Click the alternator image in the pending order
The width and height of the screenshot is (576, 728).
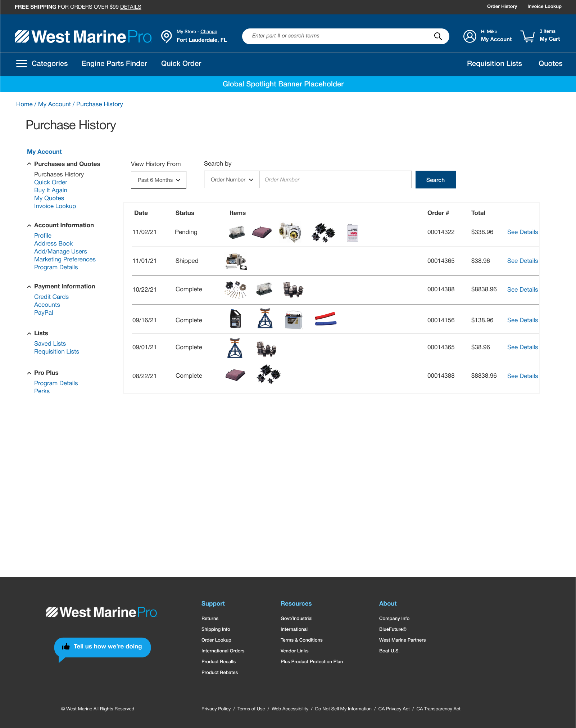click(290, 232)
